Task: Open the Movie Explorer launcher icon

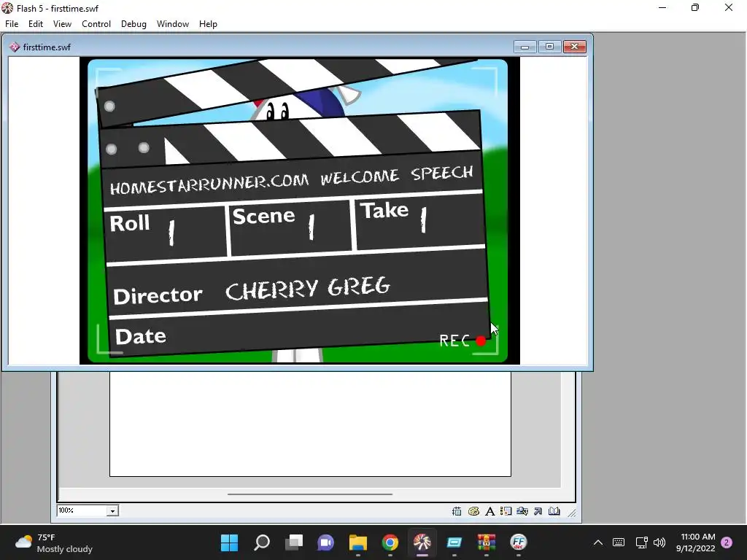Action: point(522,511)
